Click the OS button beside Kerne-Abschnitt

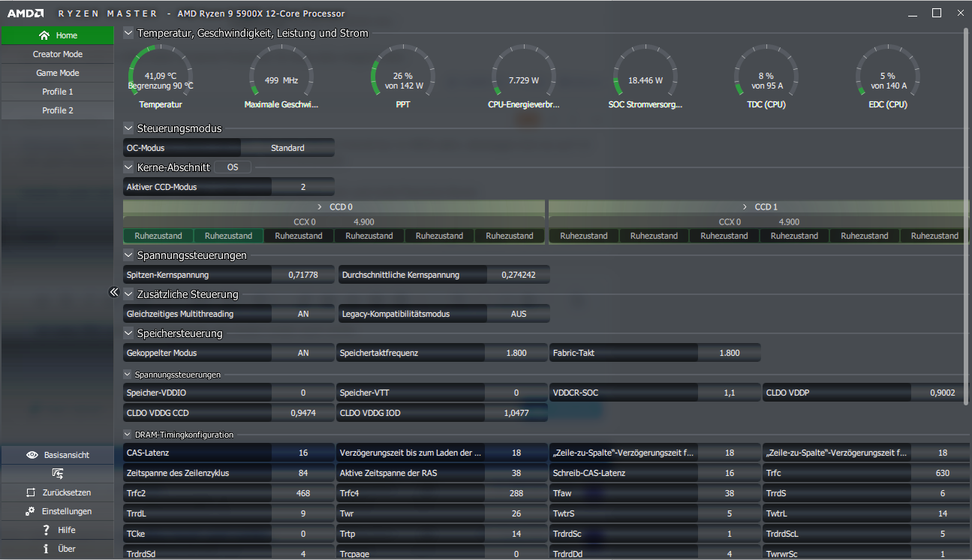point(233,167)
